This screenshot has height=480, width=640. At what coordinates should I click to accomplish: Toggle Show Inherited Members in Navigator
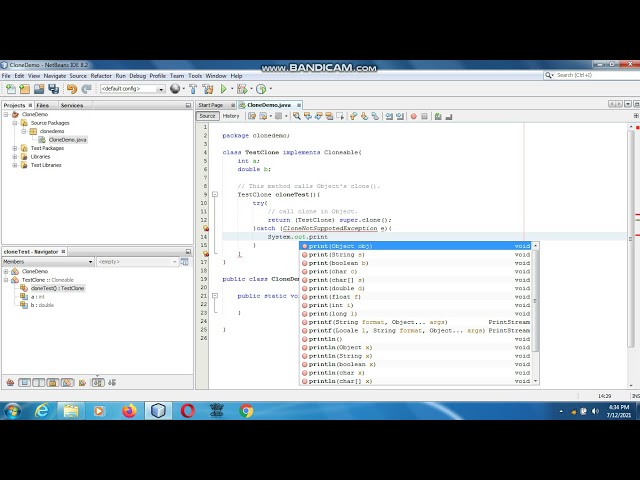[10, 382]
